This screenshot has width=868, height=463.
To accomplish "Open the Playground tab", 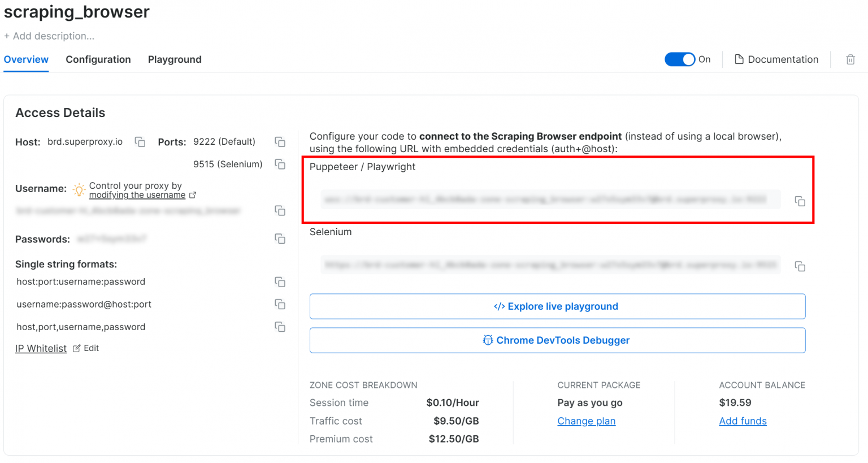I will (x=175, y=59).
